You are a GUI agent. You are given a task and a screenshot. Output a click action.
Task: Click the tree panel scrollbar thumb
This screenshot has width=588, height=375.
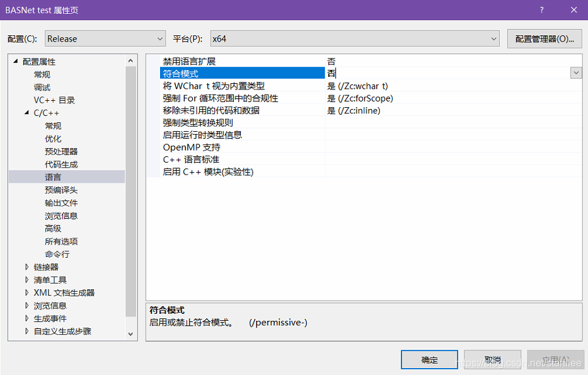(130, 191)
